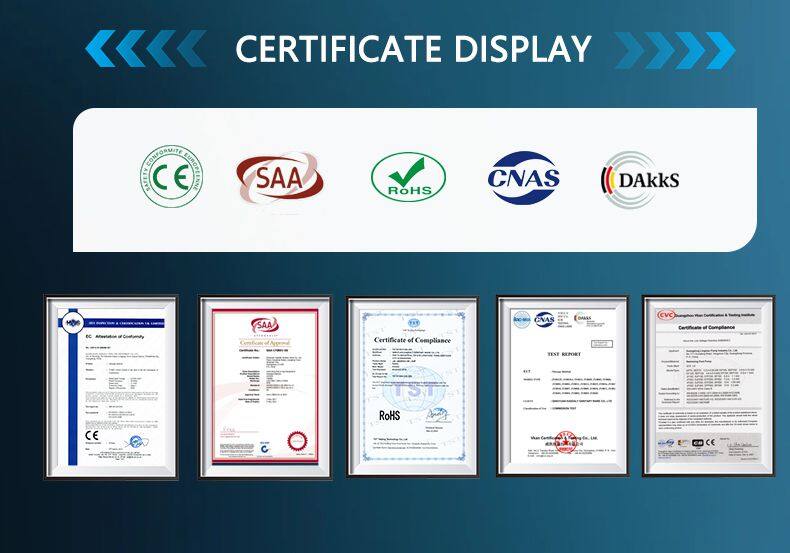The image size is (790, 553).
Task: Open the EC Attestation of Conformity certificate
Action: (x=110, y=386)
